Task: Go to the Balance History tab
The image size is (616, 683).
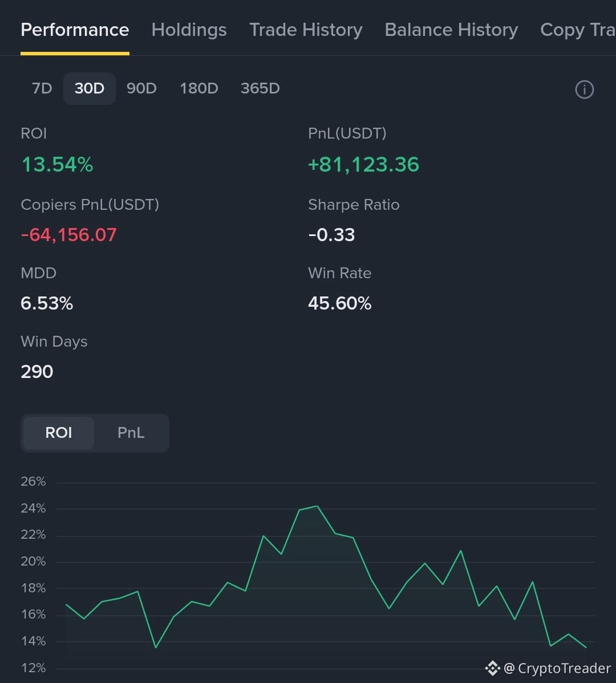Action: [x=451, y=30]
